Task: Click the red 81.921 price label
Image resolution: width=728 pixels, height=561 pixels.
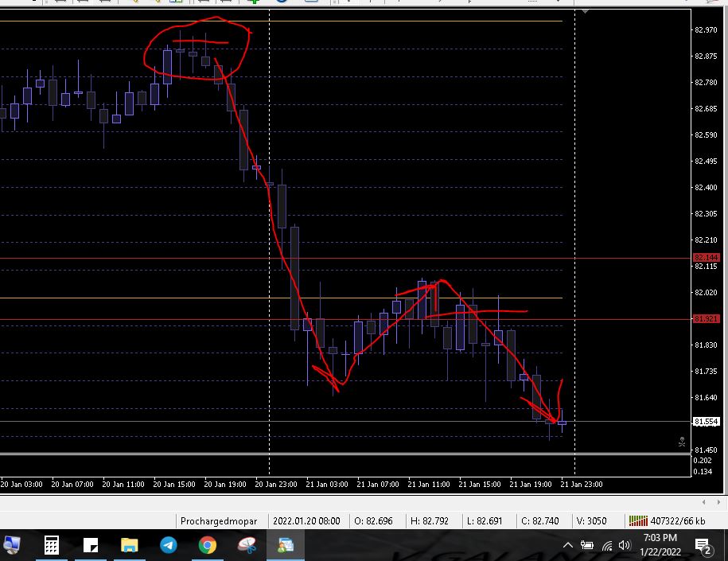Action: tap(707, 318)
